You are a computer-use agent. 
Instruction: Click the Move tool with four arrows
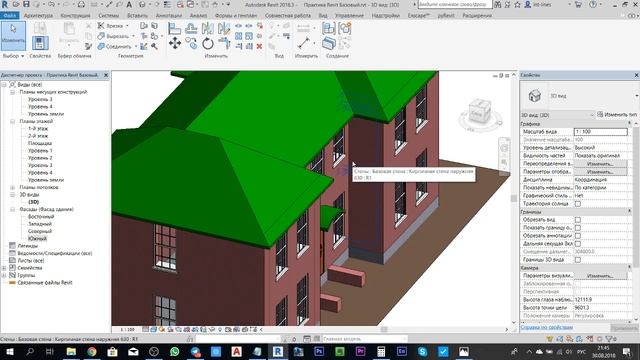(x=175, y=43)
